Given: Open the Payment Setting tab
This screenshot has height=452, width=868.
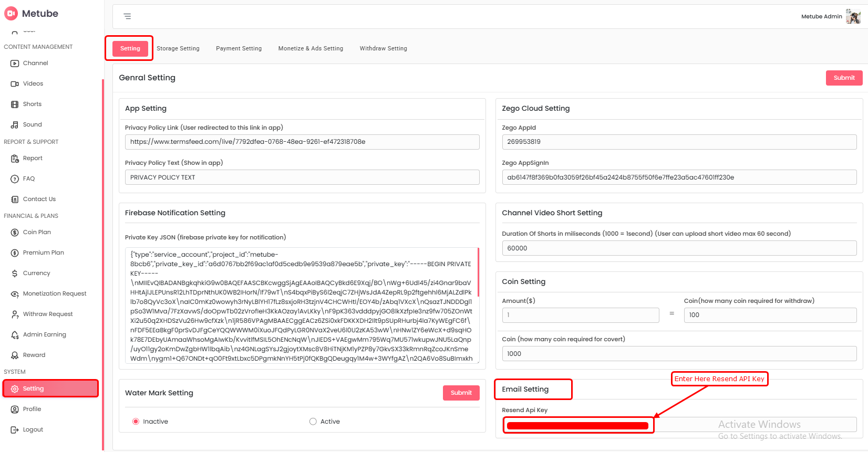Looking at the screenshot, I should click(x=239, y=48).
